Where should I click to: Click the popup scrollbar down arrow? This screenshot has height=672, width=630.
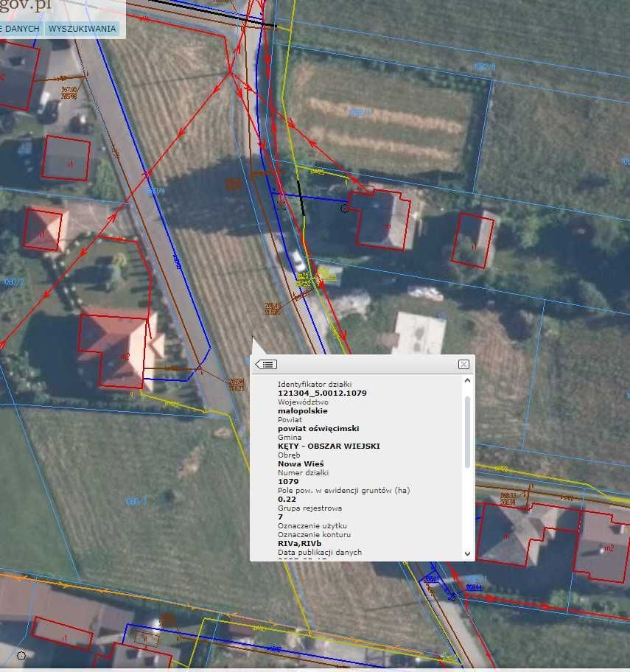click(468, 553)
